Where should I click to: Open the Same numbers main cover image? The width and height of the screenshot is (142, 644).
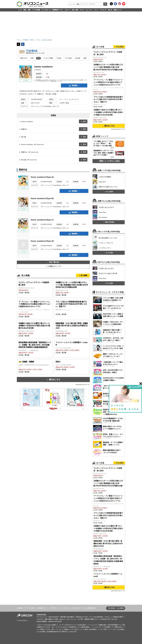[25, 72]
